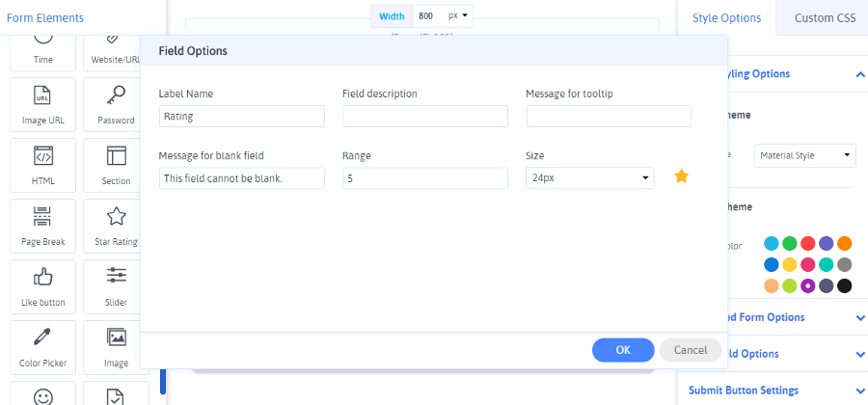The image size is (868, 405).
Task: Click the Message for blank field input
Action: coord(242,178)
